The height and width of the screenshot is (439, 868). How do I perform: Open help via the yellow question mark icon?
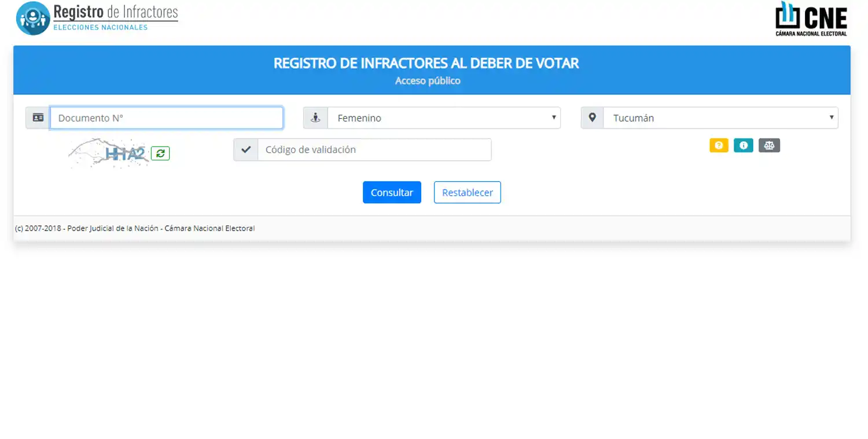pos(719,145)
